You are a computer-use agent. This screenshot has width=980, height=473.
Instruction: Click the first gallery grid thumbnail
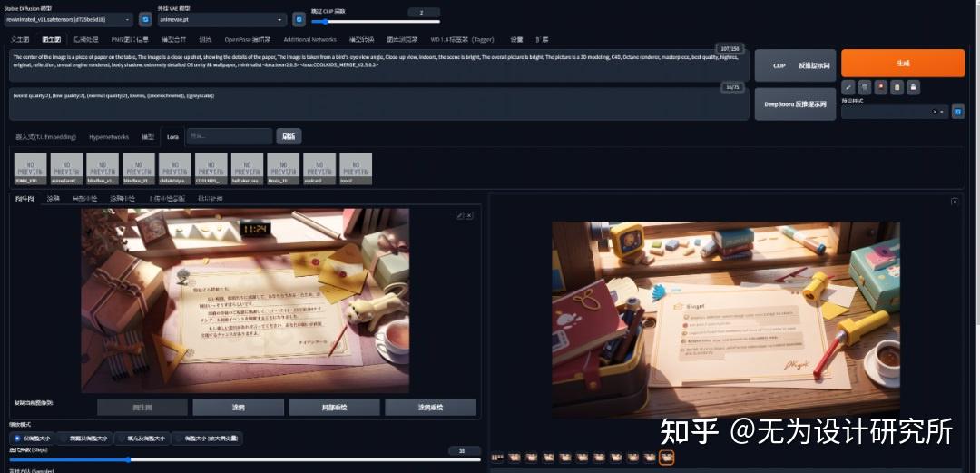pos(497,458)
